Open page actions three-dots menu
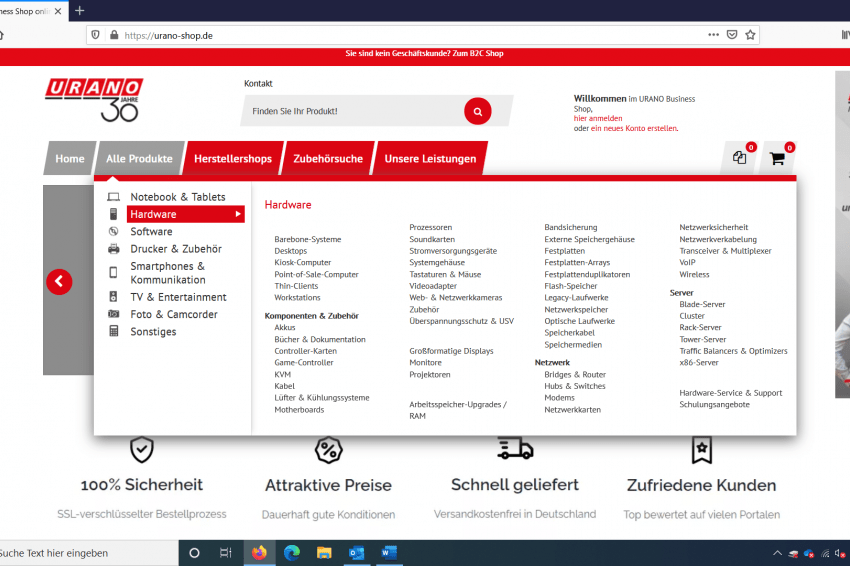Screen dimensions: 850x566 pos(713,35)
